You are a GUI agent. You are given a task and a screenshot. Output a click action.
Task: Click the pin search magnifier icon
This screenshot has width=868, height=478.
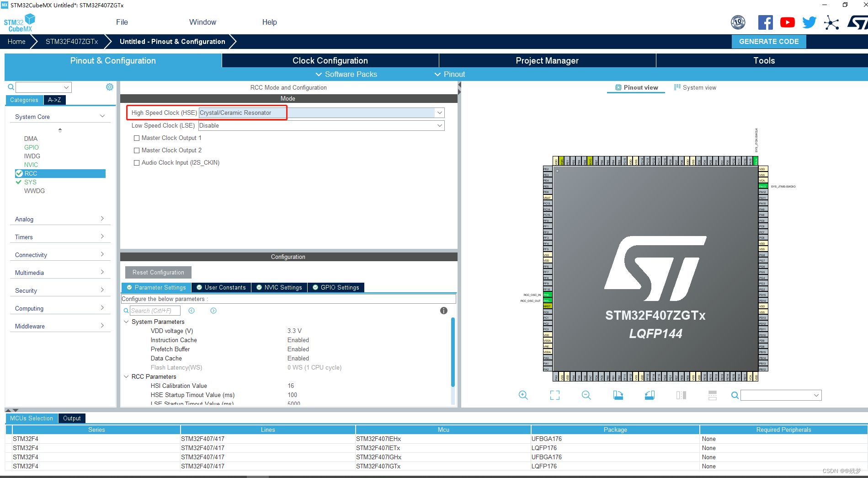(x=735, y=395)
